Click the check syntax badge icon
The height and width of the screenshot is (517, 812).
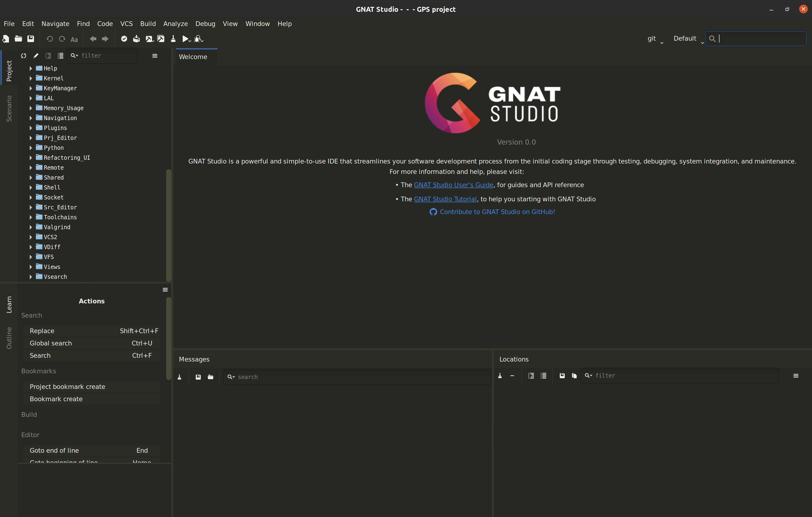[124, 39]
